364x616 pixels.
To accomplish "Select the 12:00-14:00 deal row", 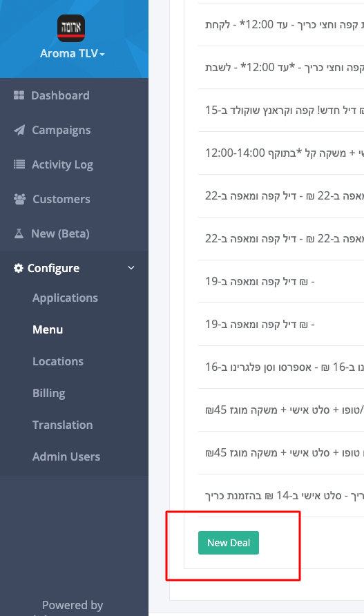I will [281, 153].
